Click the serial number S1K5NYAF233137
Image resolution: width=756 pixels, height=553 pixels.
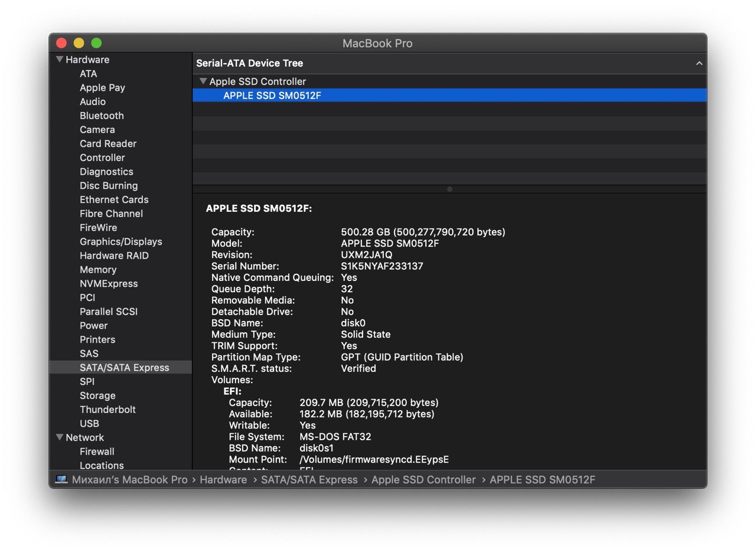pyautogui.click(x=382, y=266)
